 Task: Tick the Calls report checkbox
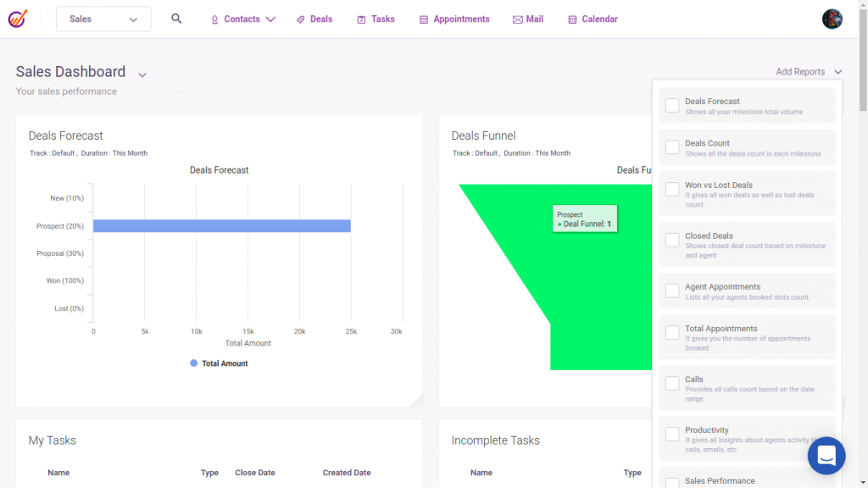click(x=672, y=384)
